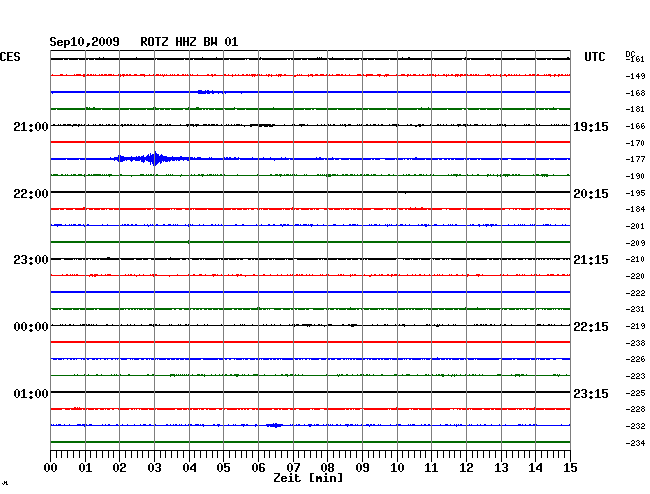
Task: Select the DC offset value -210
Action: [x=635, y=259]
